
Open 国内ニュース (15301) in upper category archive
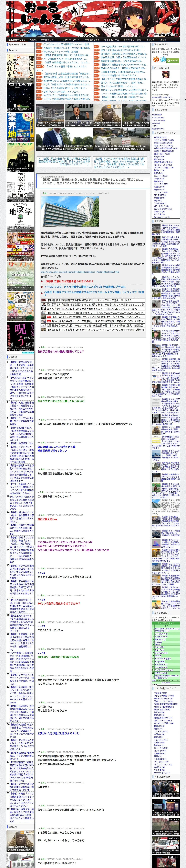click(163, 145)
